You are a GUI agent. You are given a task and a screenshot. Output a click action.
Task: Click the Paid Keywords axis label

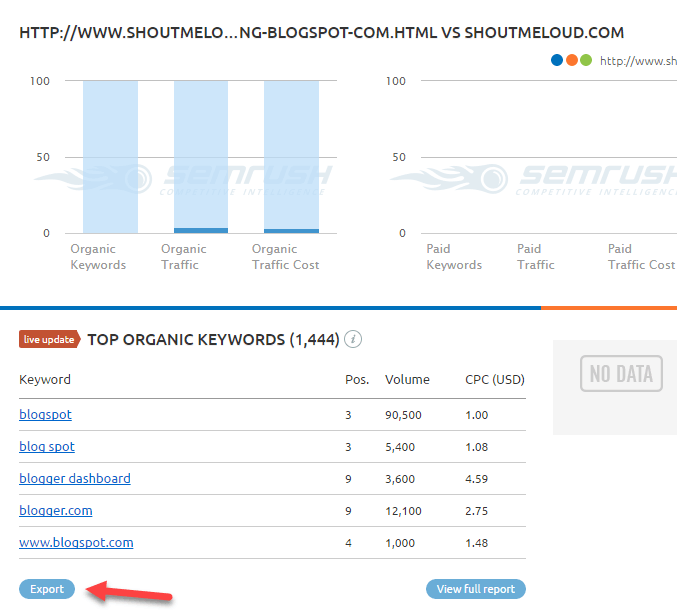pyautogui.click(x=454, y=257)
